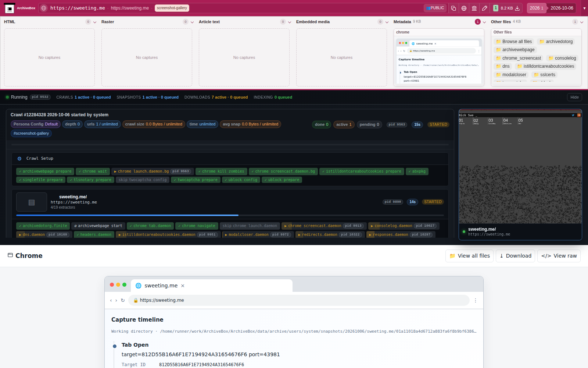Click the Download button
Image resolution: width=588 pixels, height=368 pixels.
click(x=515, y=256)
